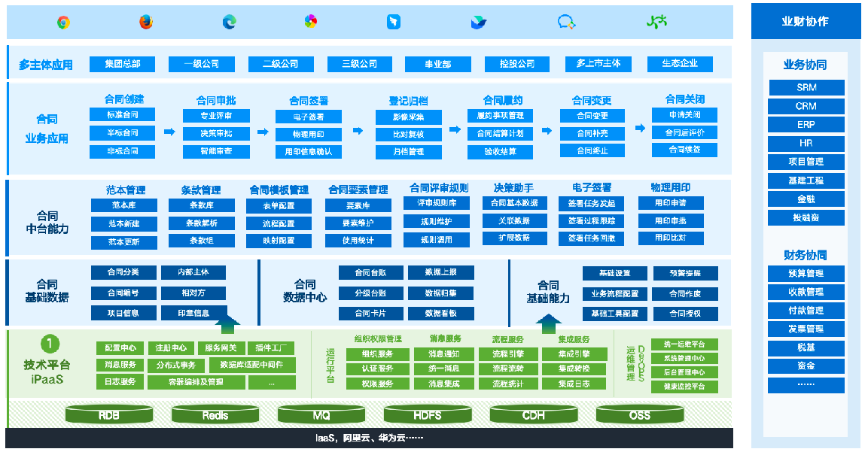Click the 申请关闭 box
Viewport: 868px width, 455px height.
click(685, 115)
